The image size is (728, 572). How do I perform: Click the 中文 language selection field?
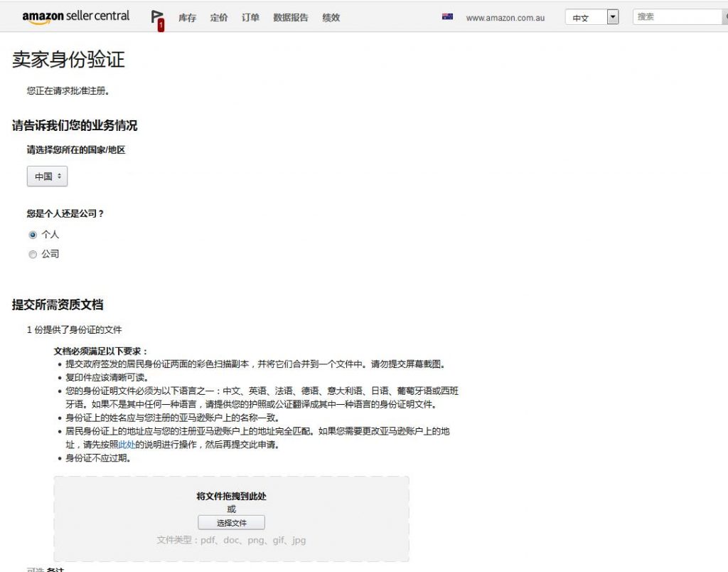tap(586, 18)
